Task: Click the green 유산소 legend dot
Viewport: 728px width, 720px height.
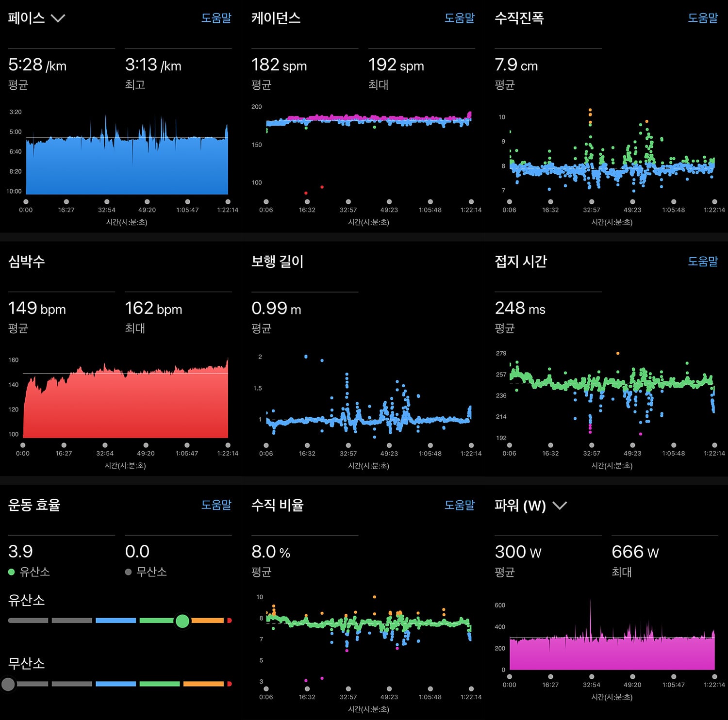Action: point(12,572)
